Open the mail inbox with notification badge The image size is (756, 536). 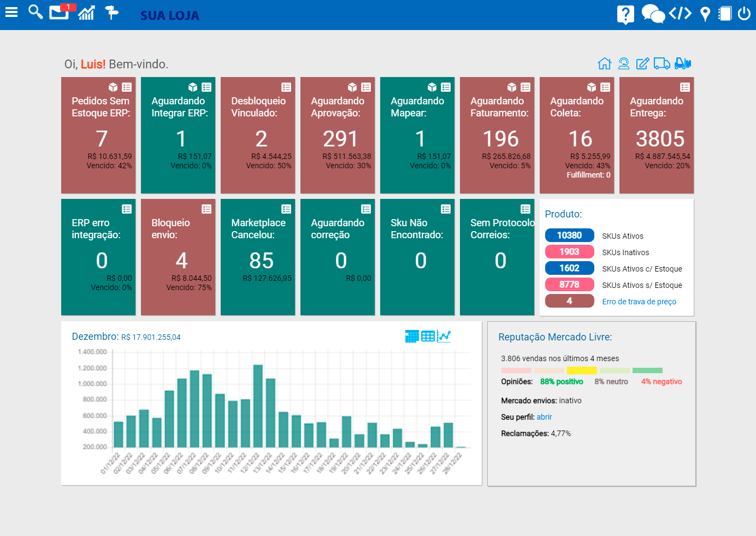[60, 11]
